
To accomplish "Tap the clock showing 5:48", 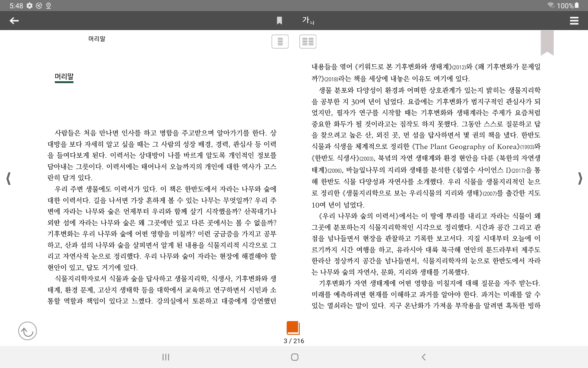I will pyautogui.click(x=16, y=6).
